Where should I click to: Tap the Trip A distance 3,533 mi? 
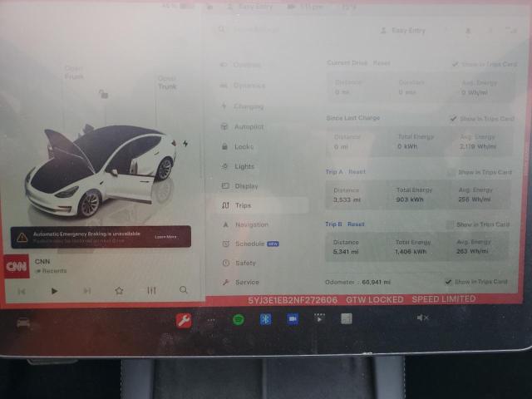[347, 199]
